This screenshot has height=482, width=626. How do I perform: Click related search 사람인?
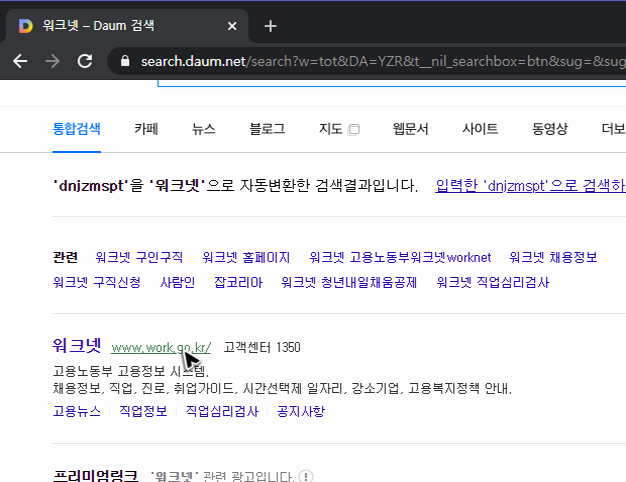coord(177,282)
